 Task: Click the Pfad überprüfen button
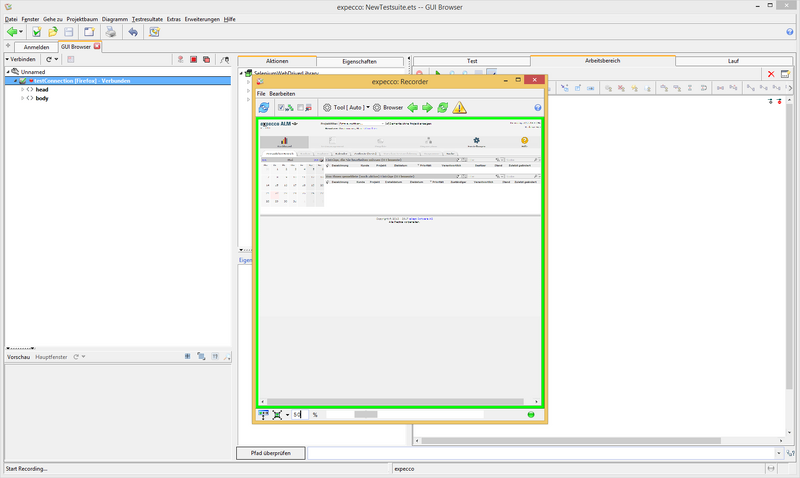tap(270, 453)
